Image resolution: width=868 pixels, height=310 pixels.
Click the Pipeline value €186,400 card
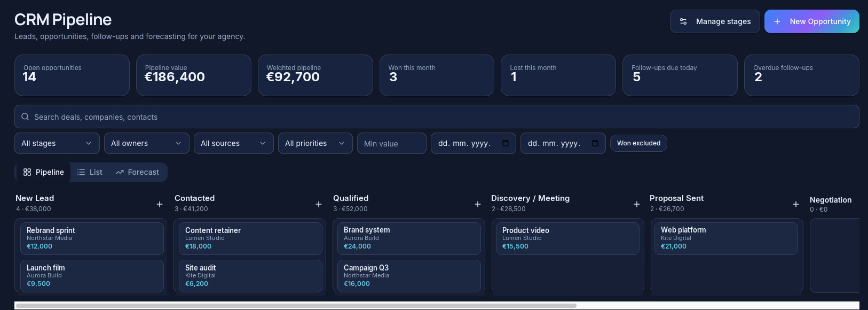click(x=194, y=75)
